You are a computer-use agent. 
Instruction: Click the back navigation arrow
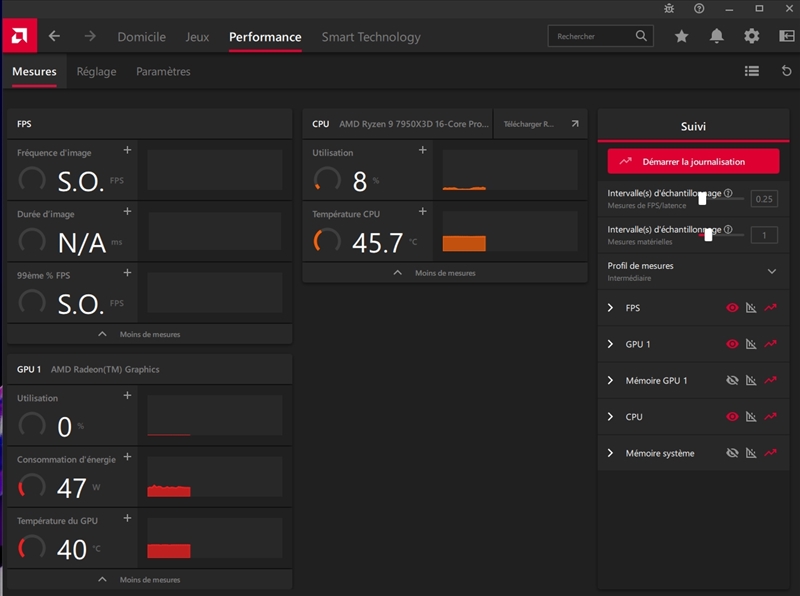(55, 36)
